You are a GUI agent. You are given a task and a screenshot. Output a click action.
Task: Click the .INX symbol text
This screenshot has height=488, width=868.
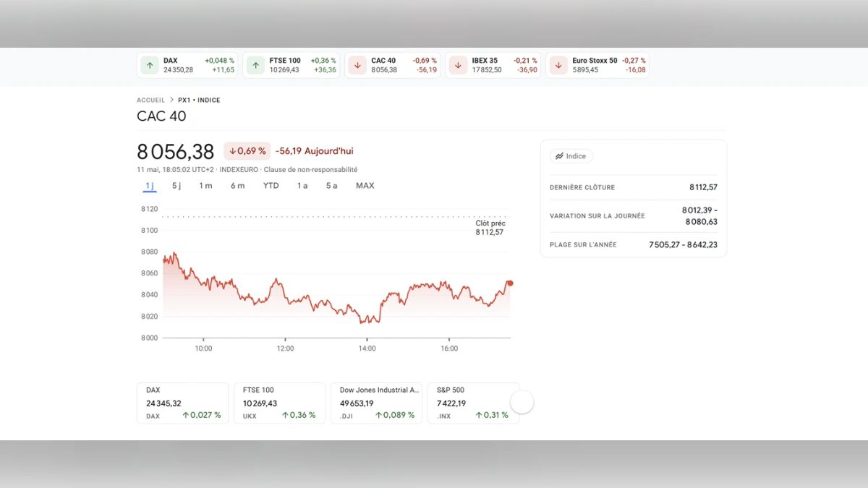[443, 416]
